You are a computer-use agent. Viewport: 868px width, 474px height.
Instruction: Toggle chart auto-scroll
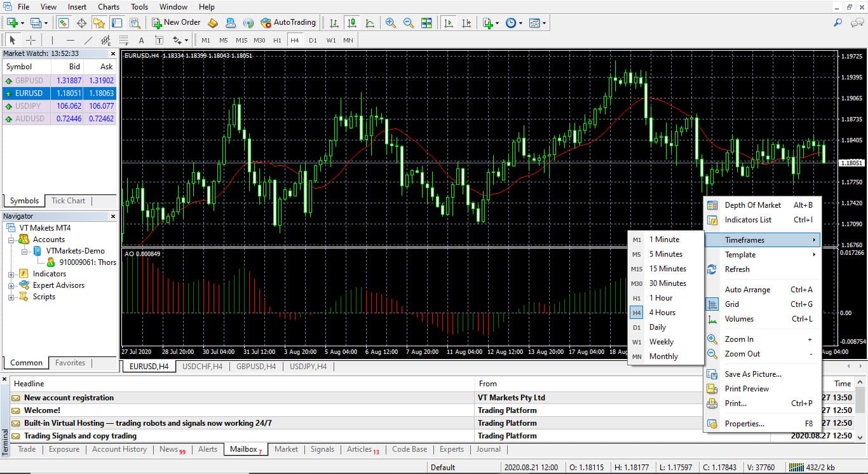[448, 23]
